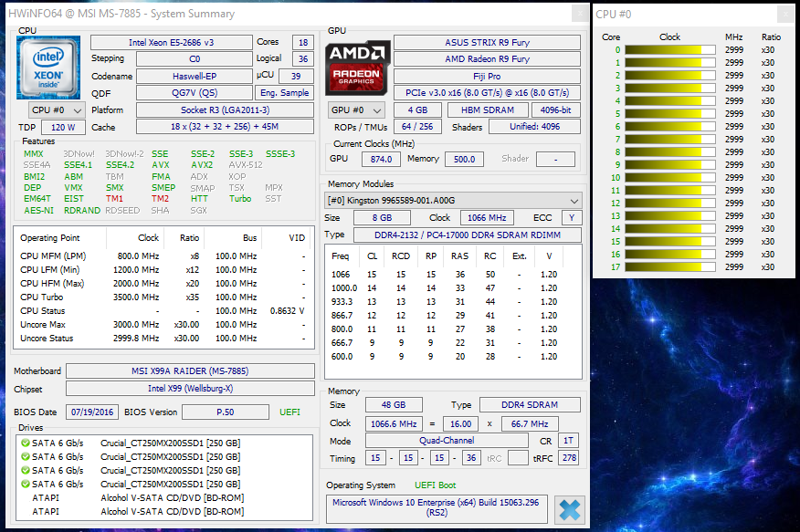
Task: Click the Quad-Channel mode field
Action: coord(447,440)
